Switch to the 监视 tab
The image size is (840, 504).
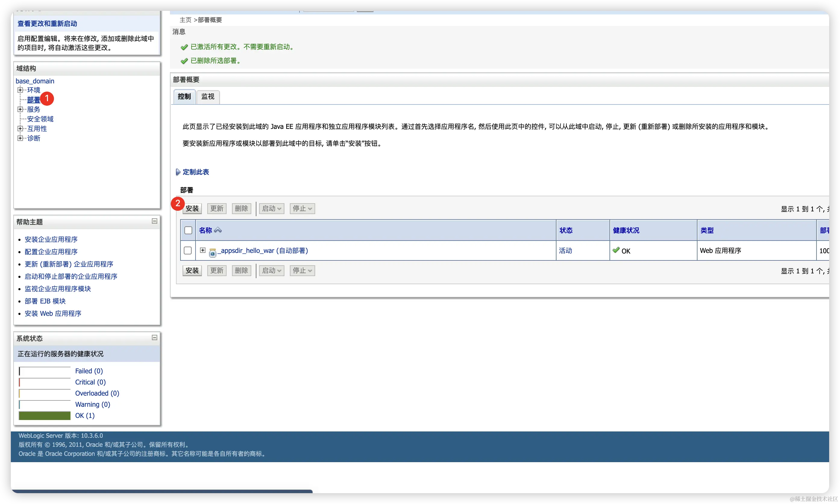click(208, 97)
